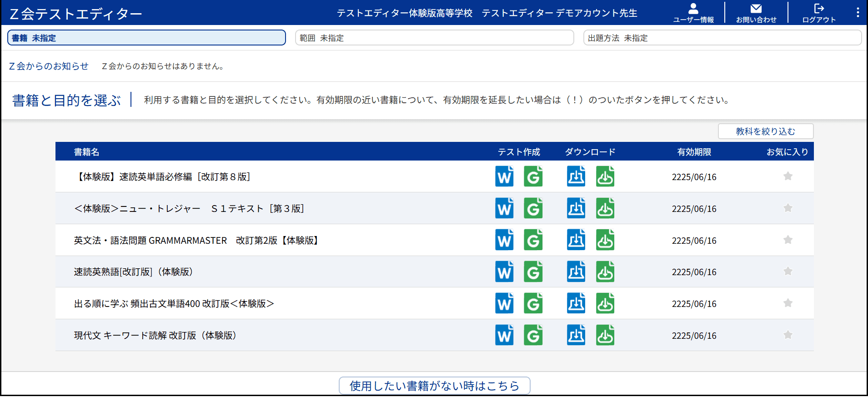
Task: Create Google test for 現代文キーワード読解
Action: tap(533, 335)
